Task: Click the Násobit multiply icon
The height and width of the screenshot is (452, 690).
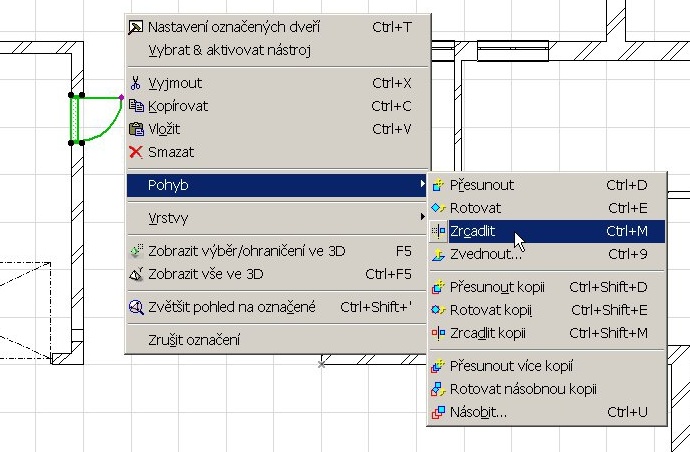Action: [x=438, y=412]
